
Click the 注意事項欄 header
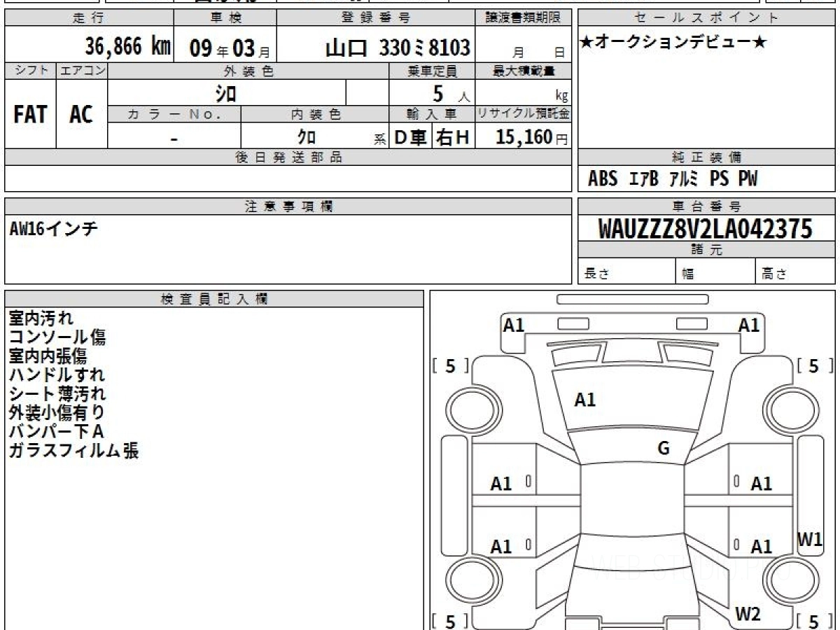coord(288,206)
